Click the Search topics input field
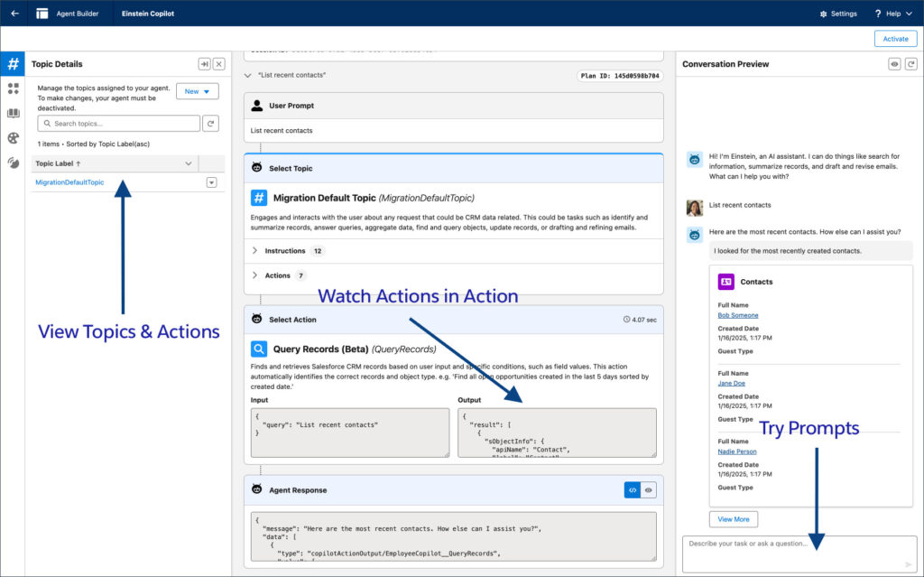 119,124
